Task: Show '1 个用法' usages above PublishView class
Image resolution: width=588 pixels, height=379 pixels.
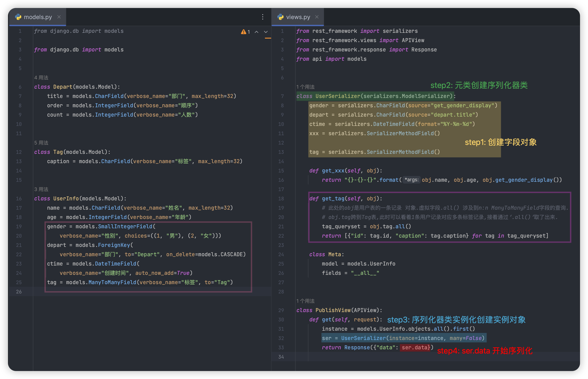Action: (x=305, y=301)
